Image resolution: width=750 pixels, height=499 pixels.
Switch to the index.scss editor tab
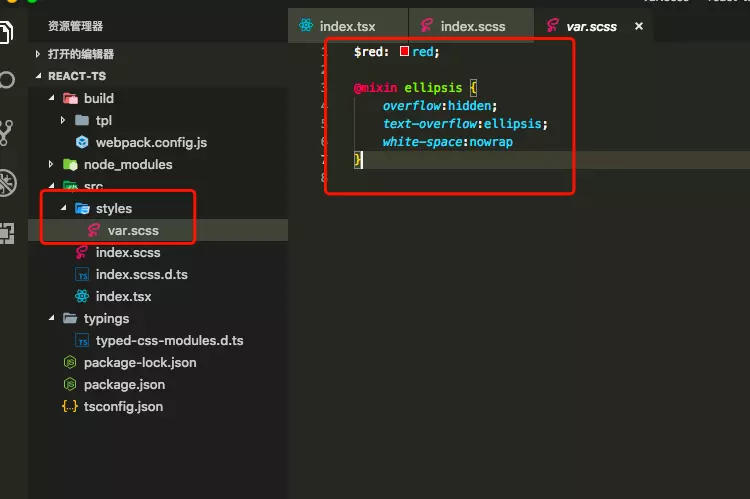tap(472, 26)
